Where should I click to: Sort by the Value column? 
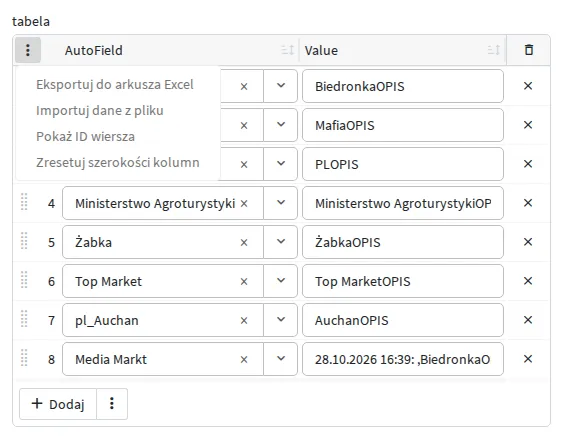(x=494, y=50)
